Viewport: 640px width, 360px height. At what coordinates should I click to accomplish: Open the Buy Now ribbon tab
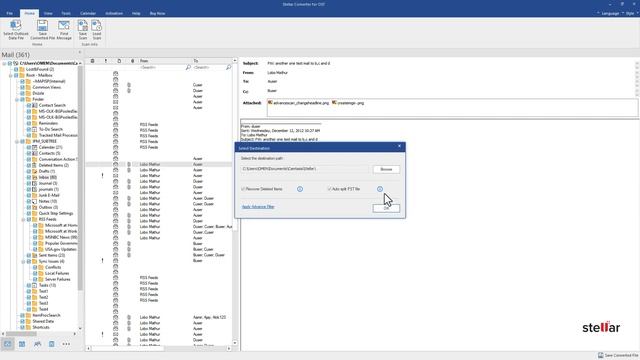point(157,13)
